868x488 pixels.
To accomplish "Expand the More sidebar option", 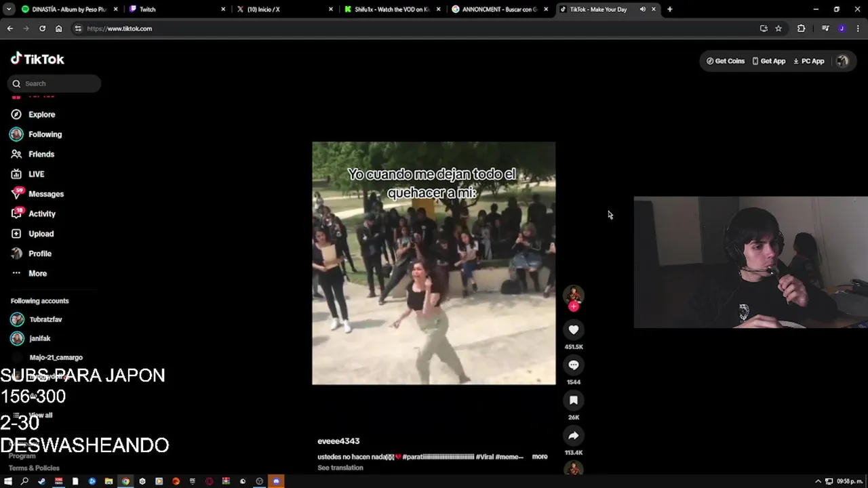I will coord(37,273).
